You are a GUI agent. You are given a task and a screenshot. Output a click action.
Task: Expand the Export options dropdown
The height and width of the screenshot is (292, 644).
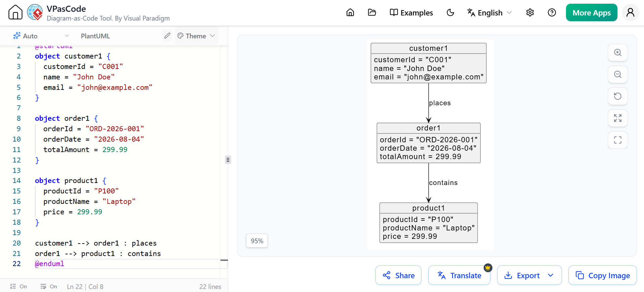point(551,276)
